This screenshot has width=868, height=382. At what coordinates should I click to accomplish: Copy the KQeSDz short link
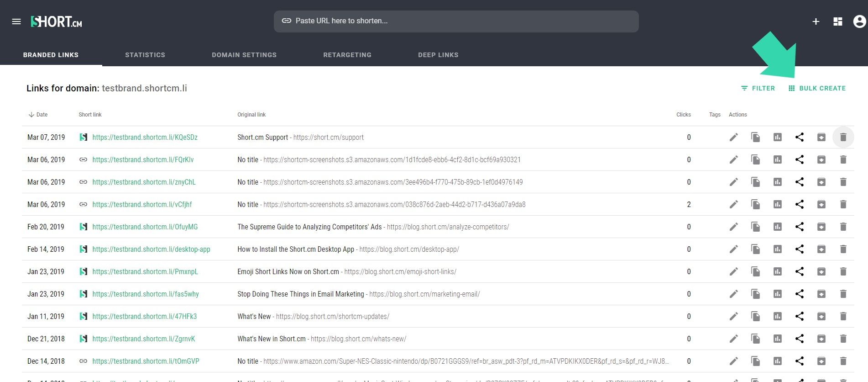coord(756,137)
